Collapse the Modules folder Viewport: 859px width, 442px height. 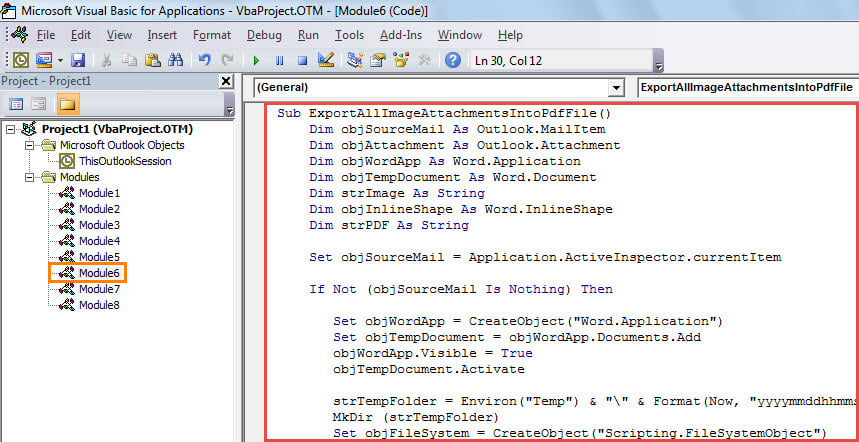(30, 177)
